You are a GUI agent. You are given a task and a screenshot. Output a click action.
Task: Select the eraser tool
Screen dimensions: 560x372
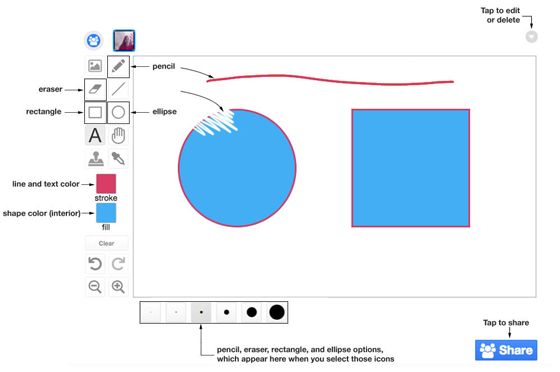point(95,89)
